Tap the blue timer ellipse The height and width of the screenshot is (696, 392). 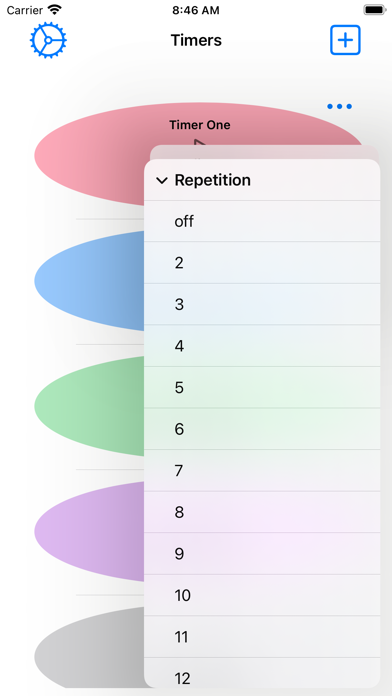[x=89, y=281]
